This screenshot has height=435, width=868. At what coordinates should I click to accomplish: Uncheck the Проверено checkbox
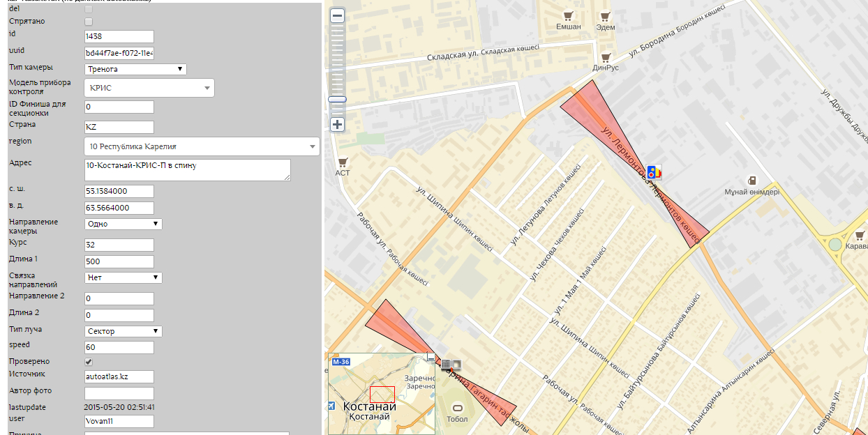click(x=89, y=362)
